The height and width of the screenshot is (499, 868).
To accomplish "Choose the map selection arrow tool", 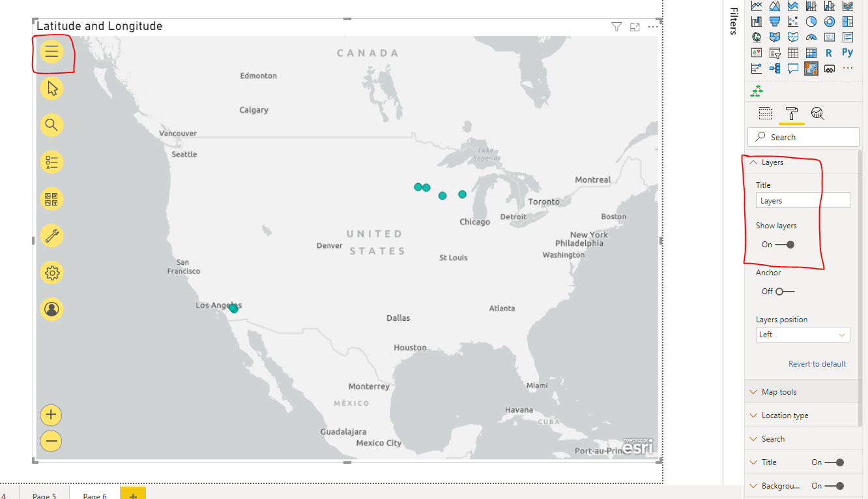I will (52, 88).
